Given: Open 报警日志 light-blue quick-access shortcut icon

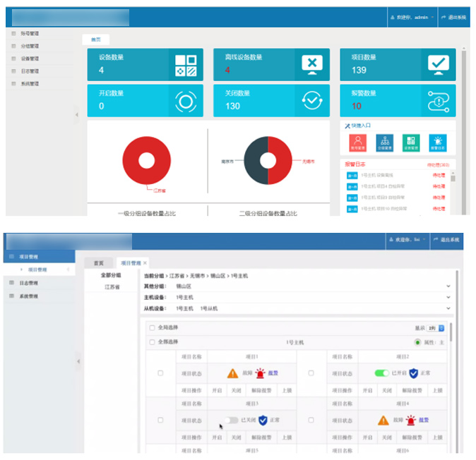Looking at the screenshot, I should 437,143.
